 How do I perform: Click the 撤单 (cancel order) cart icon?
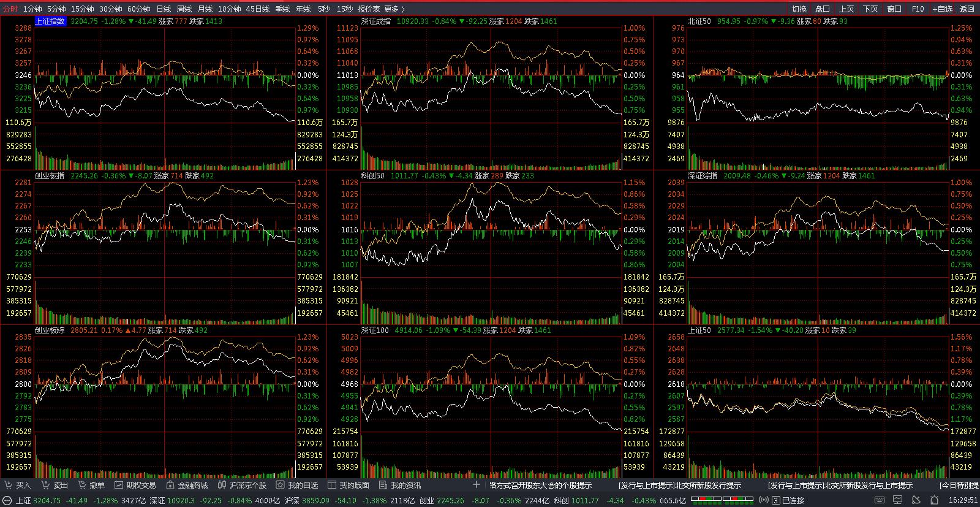coord(81,485)
